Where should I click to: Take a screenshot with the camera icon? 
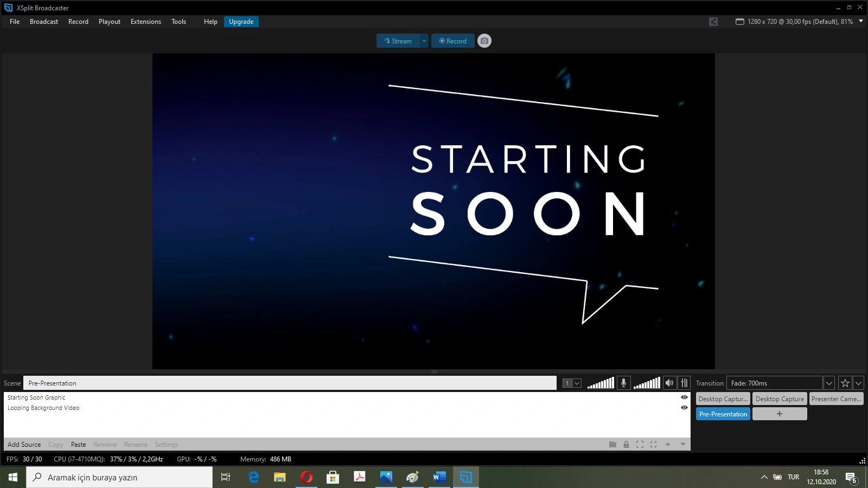pyautogui.click(x=484, y=41)
